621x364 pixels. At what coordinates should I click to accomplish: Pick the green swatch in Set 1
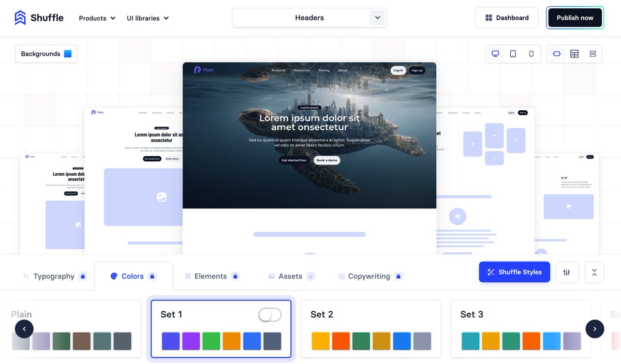[x=211, y=341]
